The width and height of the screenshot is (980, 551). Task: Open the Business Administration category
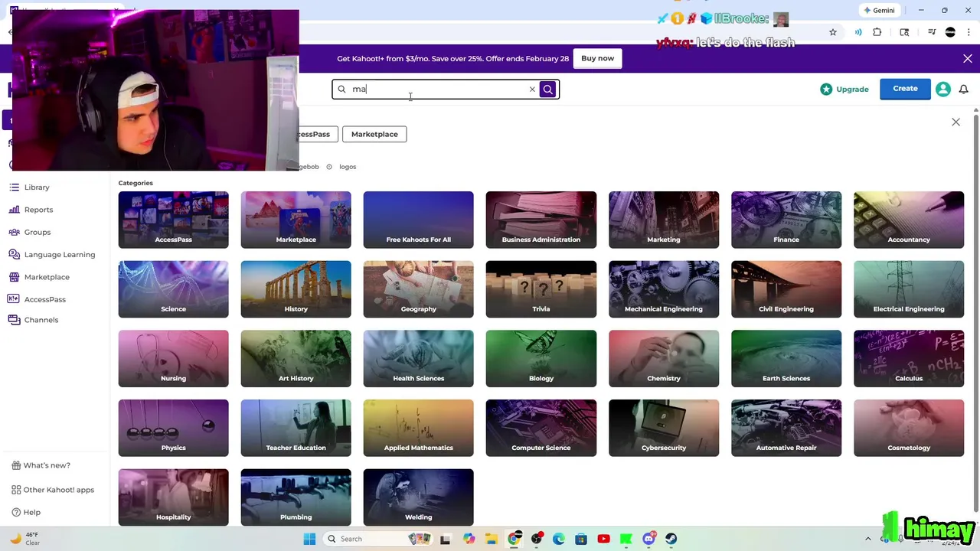point(541,220)
